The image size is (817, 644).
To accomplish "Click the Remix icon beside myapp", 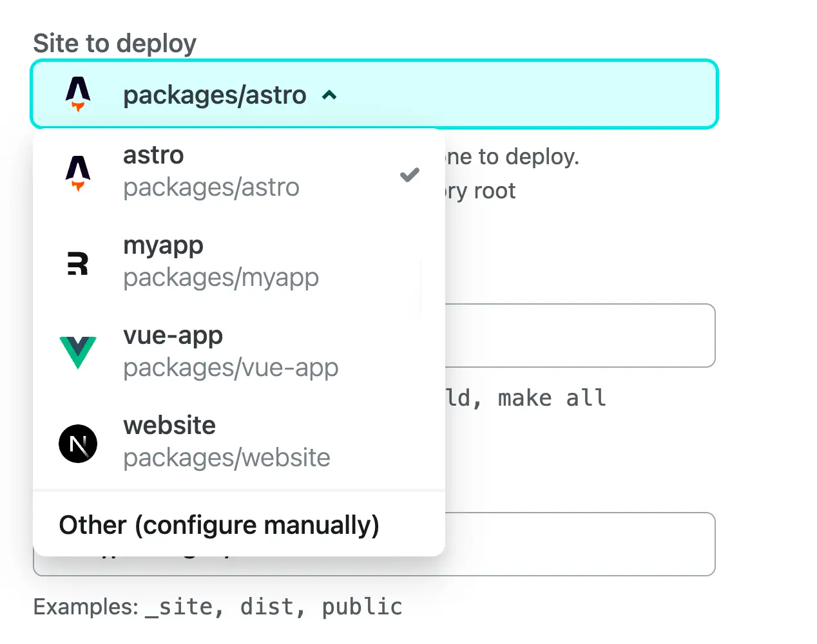I will click(x=78, y=263).
